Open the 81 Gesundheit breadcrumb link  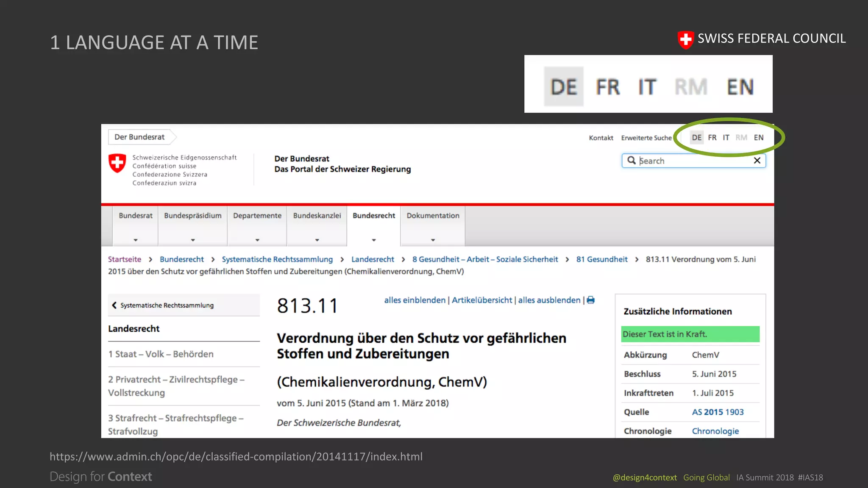tap(602, 259)
